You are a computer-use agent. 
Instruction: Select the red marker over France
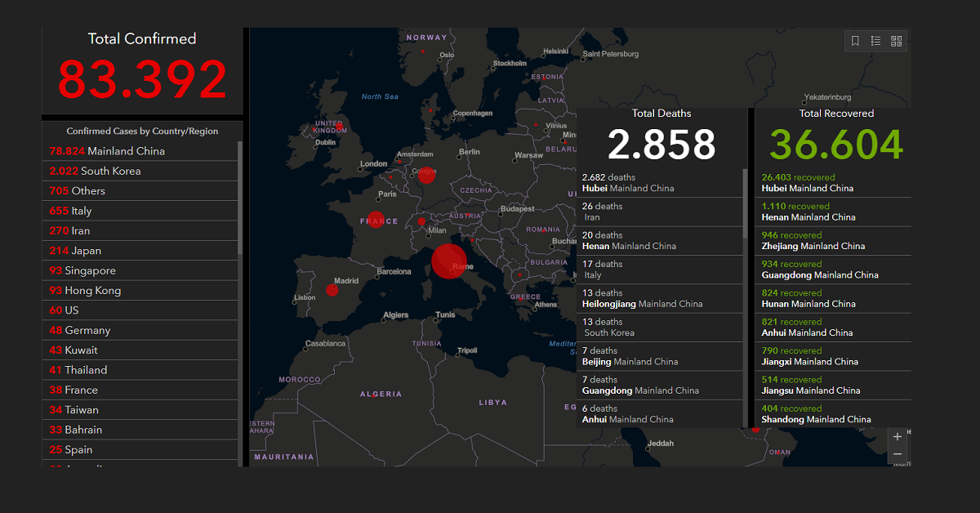click(x=376, y=219)
